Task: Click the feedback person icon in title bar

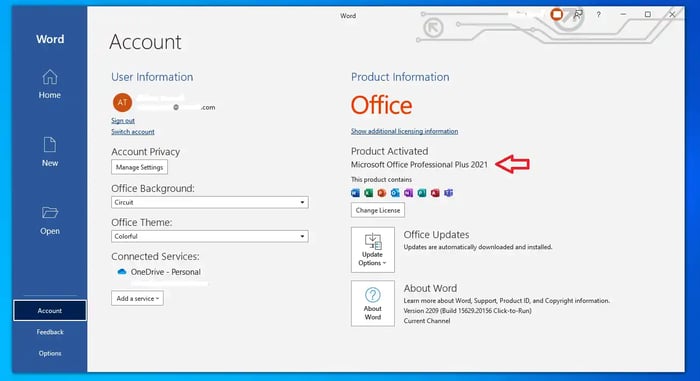Action: pos(578,15)
